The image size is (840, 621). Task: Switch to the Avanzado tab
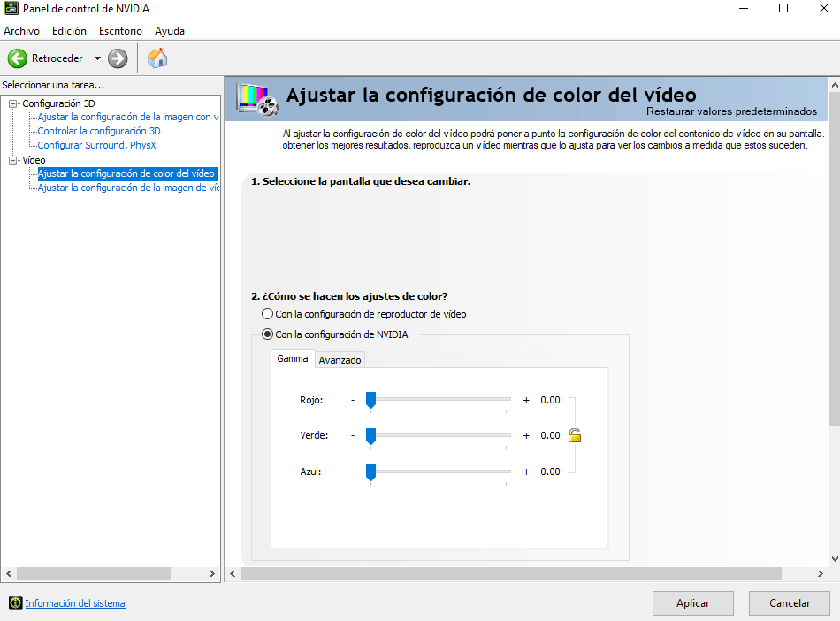[340, 360]
